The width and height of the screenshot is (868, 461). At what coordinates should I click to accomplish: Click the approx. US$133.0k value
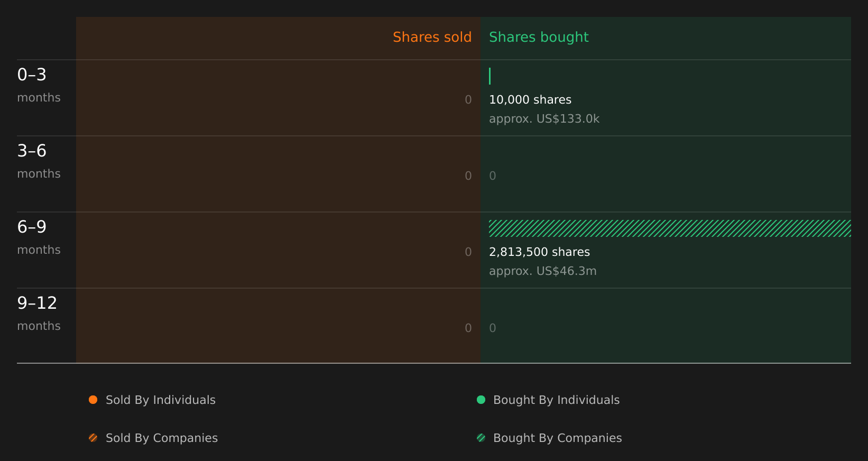pos(544,119)
